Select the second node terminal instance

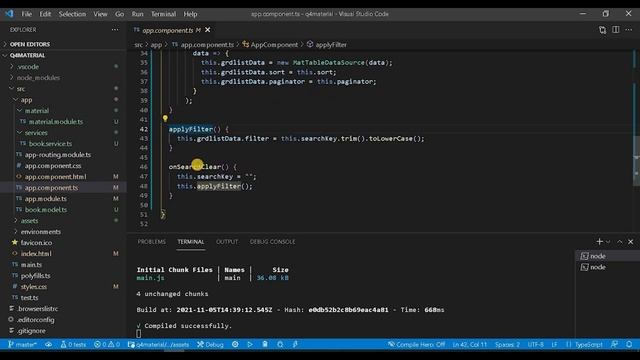tap(607, 267)
